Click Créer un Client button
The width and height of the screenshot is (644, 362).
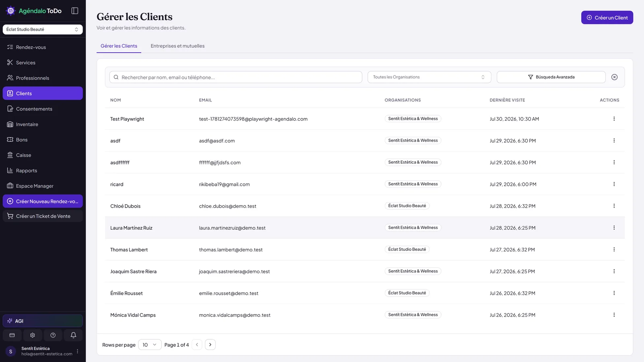(607, 18)
